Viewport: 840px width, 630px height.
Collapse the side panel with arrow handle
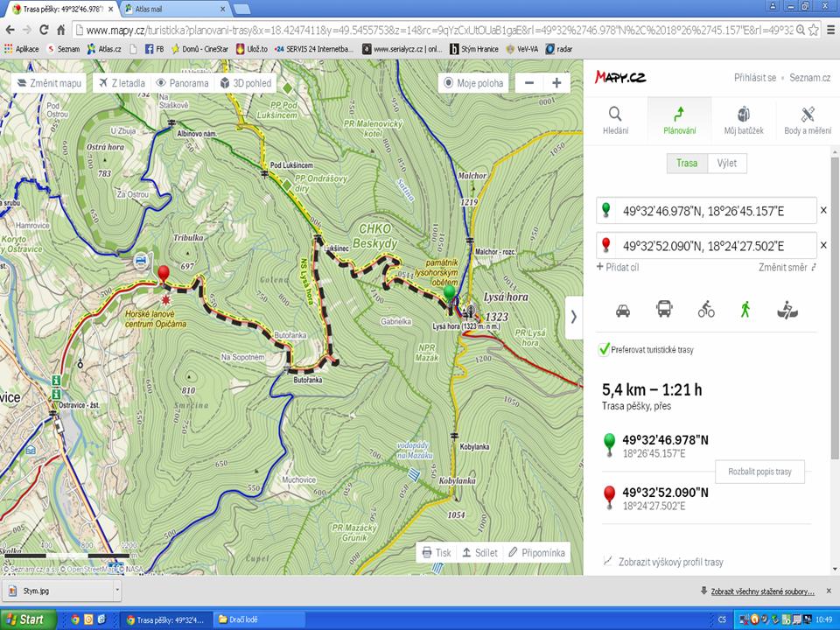click(x=574, y=317)
